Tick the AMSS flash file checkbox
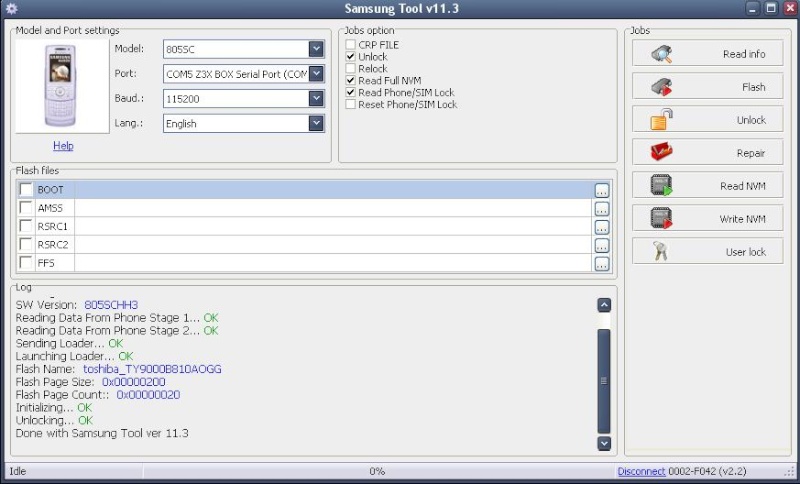 26,208
